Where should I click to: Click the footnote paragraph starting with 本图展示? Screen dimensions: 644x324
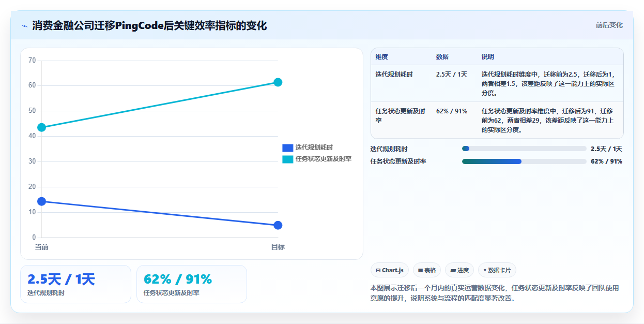coord(495,293)
